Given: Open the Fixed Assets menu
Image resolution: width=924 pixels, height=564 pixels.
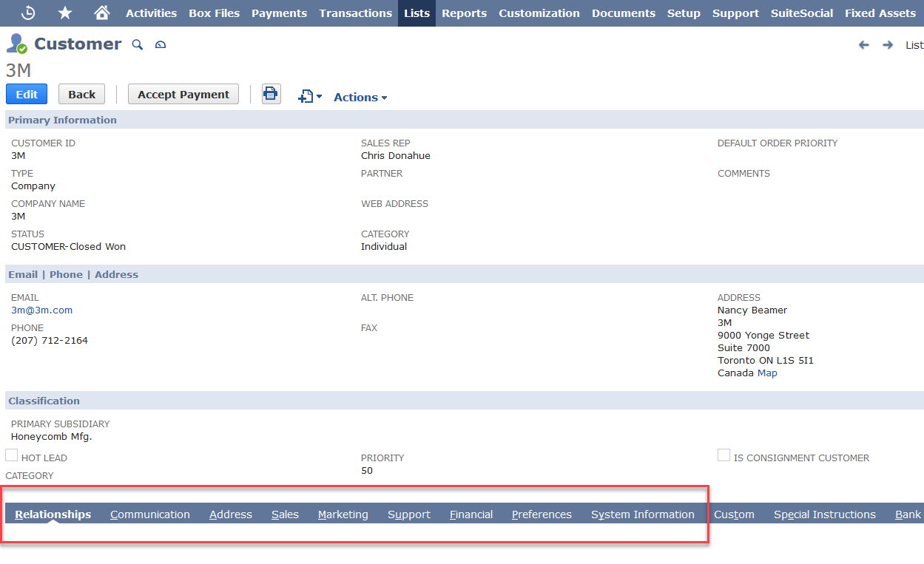Looking at the screenshot, I should (x=880, y=13).
